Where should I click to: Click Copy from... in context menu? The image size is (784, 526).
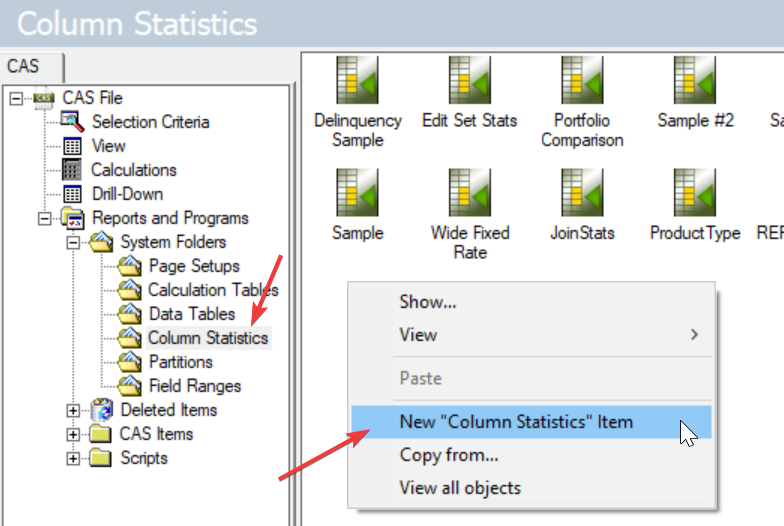pos(448,455)
